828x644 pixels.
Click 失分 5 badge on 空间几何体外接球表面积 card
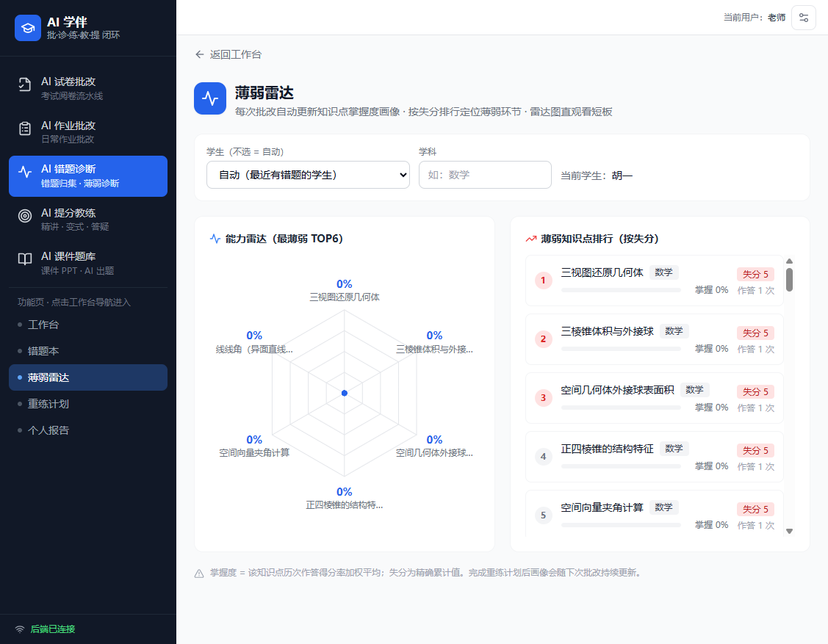755,391
